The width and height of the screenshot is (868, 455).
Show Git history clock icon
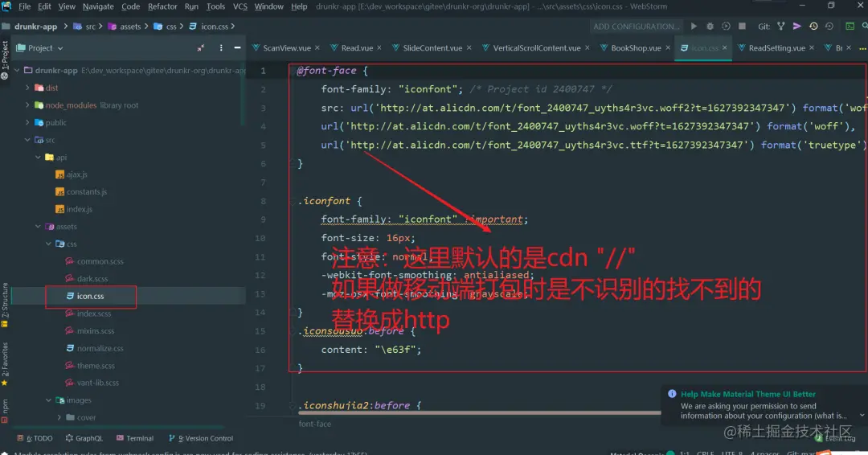pyautogui.click(x=813, y=26)
